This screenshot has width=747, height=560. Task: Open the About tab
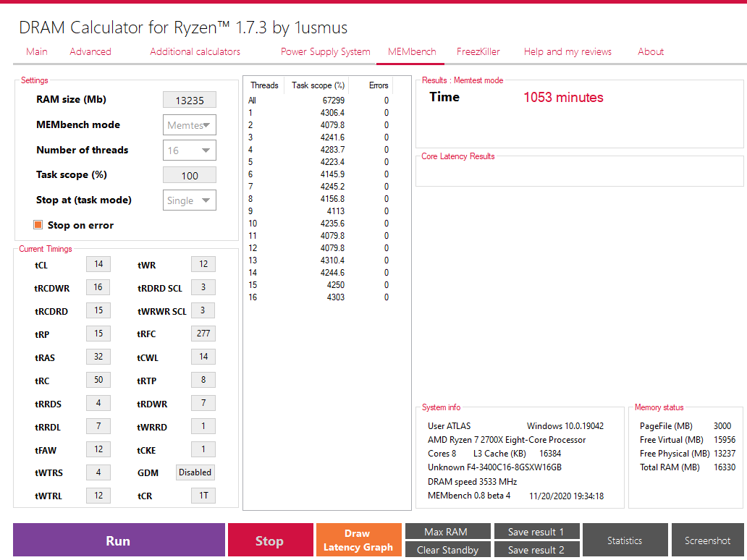tap(651, 51)
